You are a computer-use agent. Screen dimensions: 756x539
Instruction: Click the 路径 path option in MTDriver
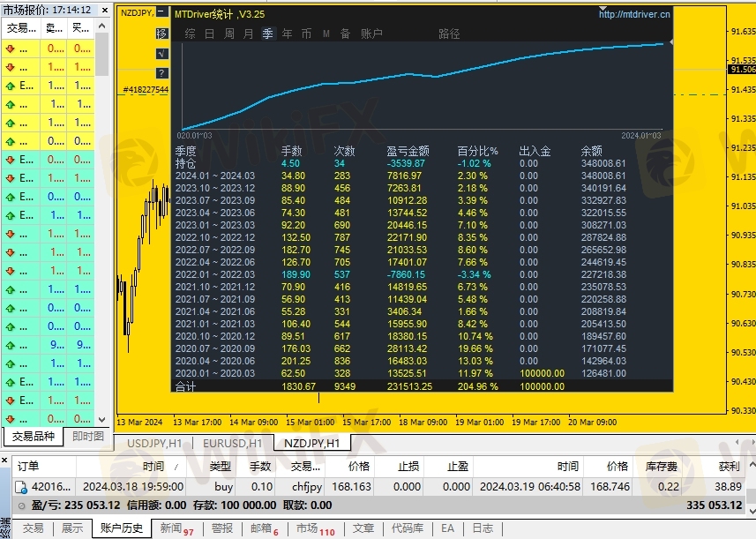tap(449, 34)
